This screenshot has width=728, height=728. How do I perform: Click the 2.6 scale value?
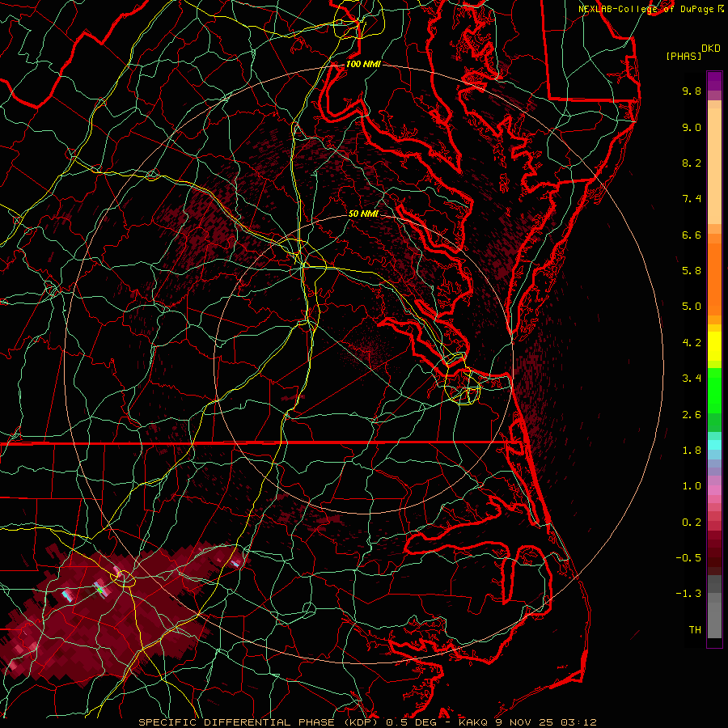point(692,415)
